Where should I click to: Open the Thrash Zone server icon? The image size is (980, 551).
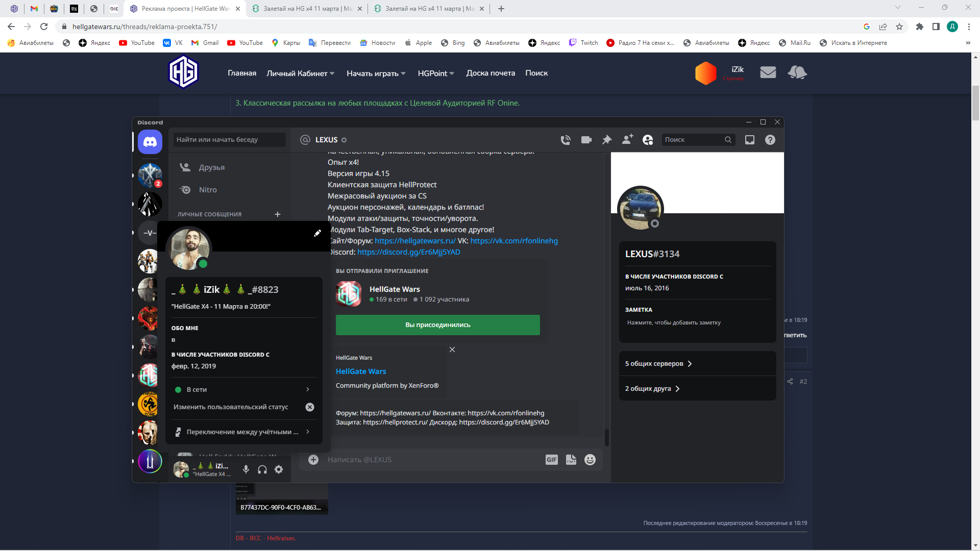(149, 404)
